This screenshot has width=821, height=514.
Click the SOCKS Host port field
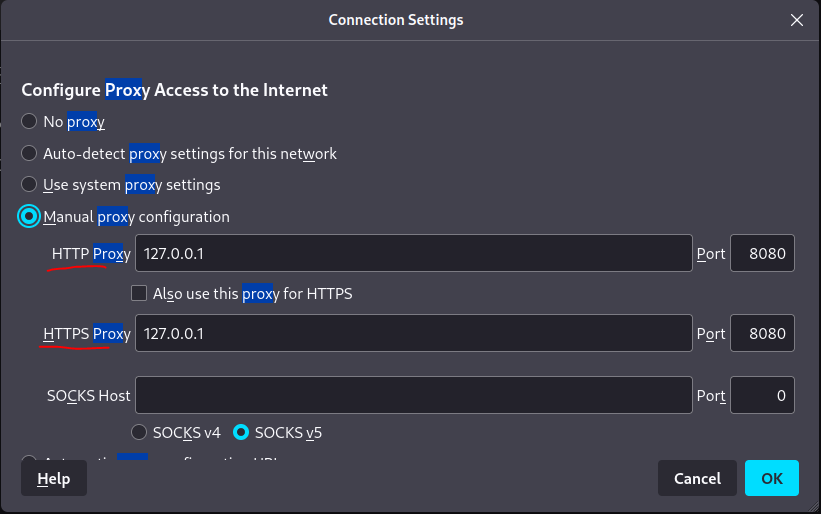coord(762,395)
